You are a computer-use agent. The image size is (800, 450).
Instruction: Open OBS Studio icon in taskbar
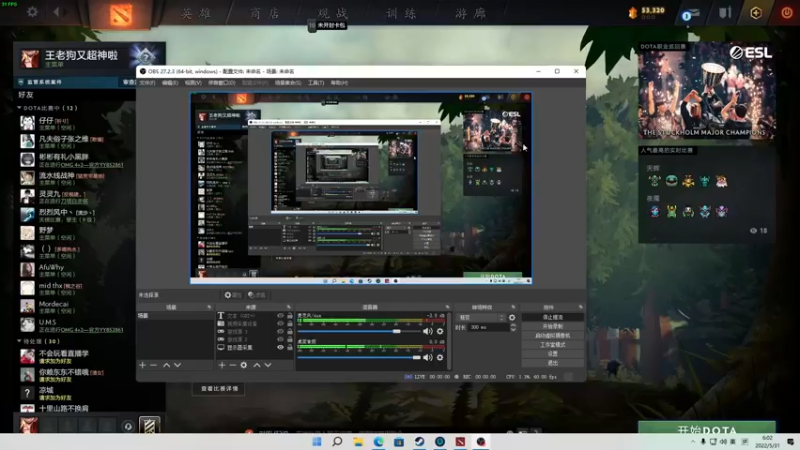[x=481, y=442]
